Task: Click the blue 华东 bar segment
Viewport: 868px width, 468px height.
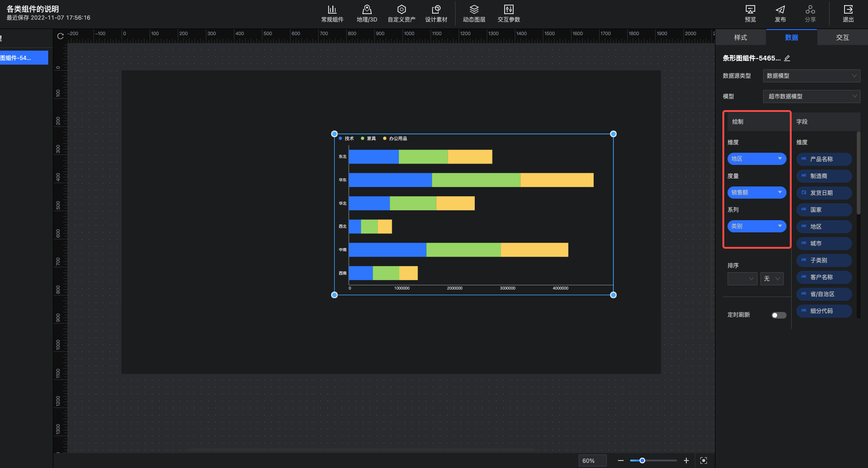Action: 390,180
